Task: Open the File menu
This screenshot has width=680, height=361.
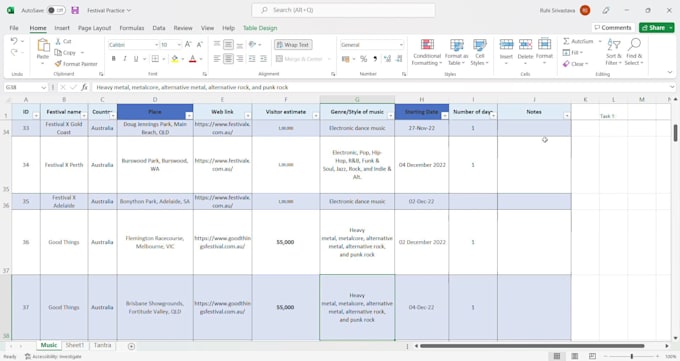Action: tap(14, 28)
